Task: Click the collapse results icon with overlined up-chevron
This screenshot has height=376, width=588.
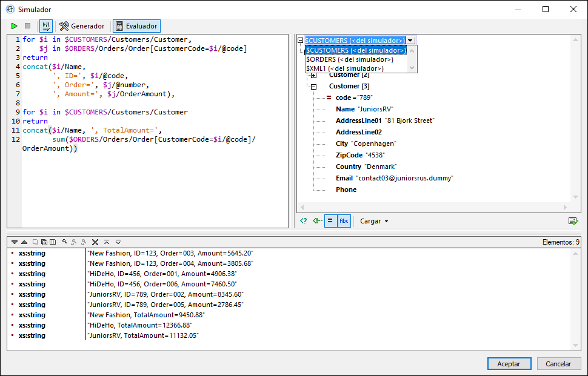Action: coord(107,242)
